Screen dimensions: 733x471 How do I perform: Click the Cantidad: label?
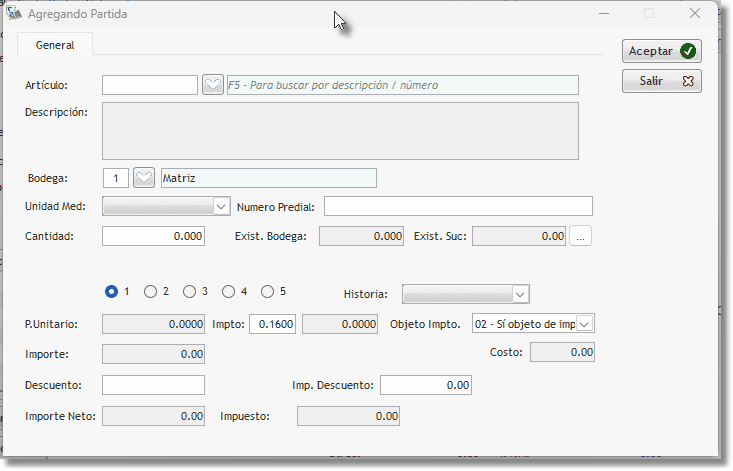[x=49, y=236]
